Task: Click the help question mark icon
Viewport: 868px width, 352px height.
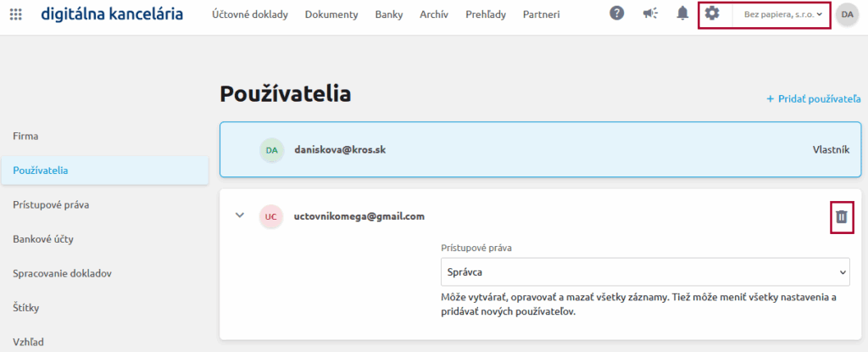Action: (617, 14)
